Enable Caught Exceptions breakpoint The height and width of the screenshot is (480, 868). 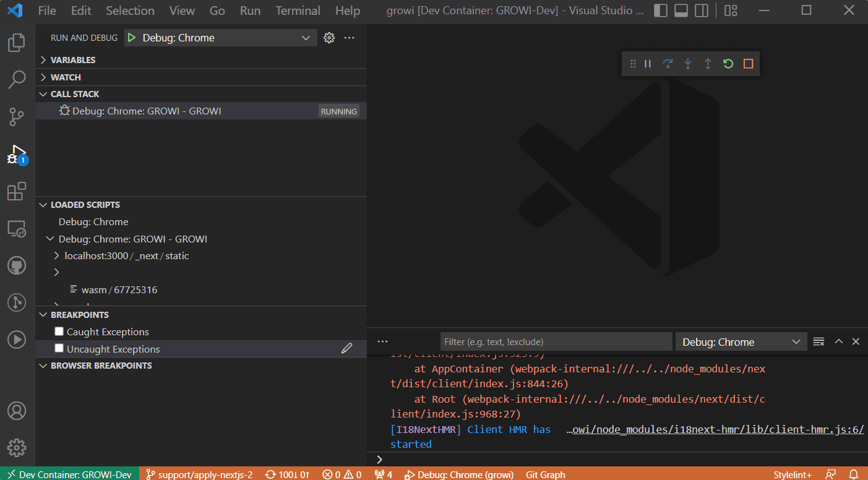click(59, 332)
